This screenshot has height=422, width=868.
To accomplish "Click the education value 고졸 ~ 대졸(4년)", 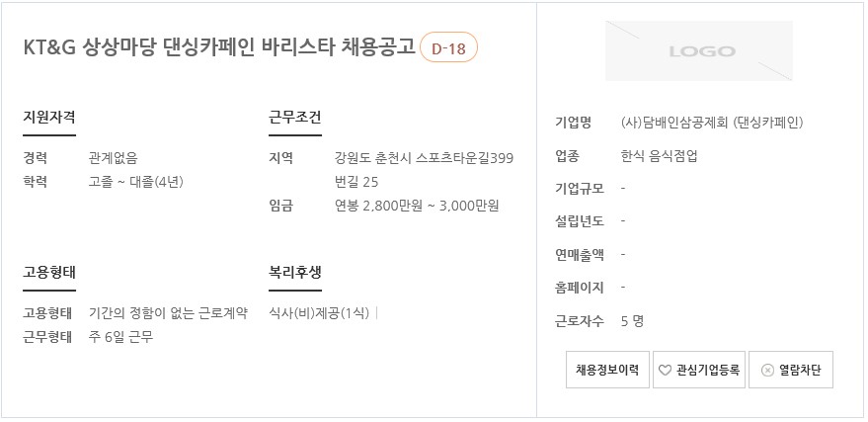I will pos(136,182).
